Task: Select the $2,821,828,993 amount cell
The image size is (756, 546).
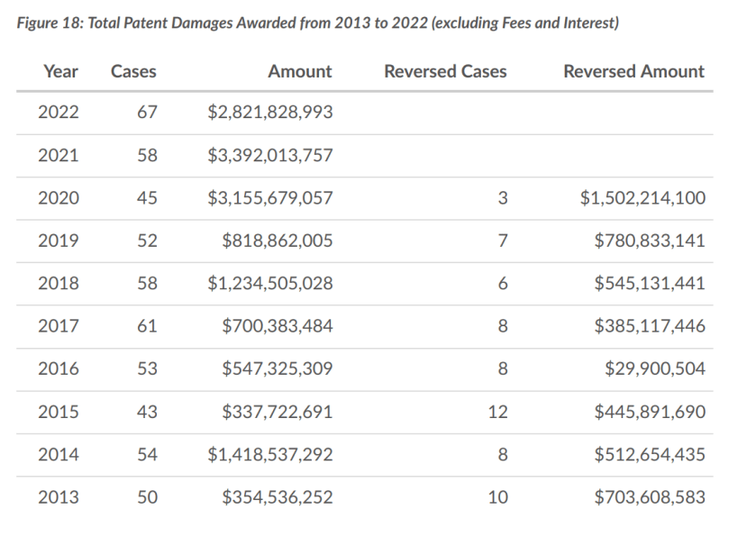Action: (270, 113)
